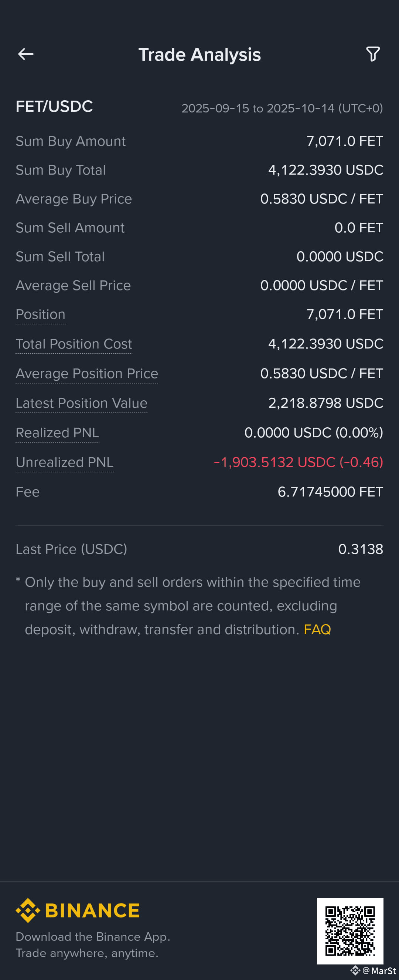Image resolution: width=399 pixels, height=980 pixels.
Task: Show Unrealized PNL explanation
Action: point(65,462)
